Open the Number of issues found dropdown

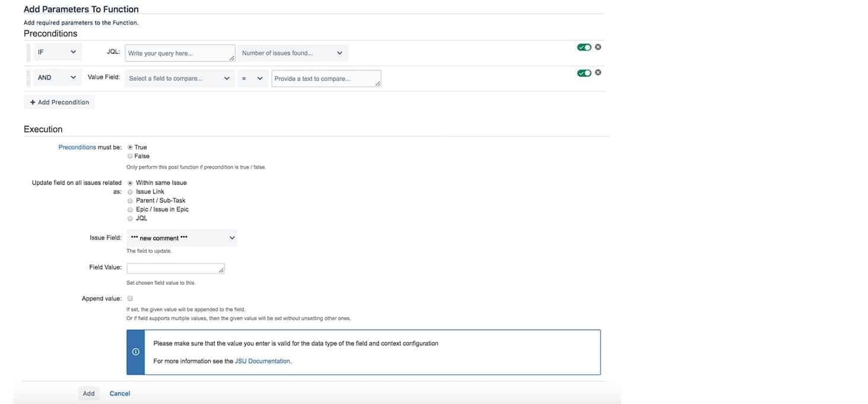click(x=292, y=53)
